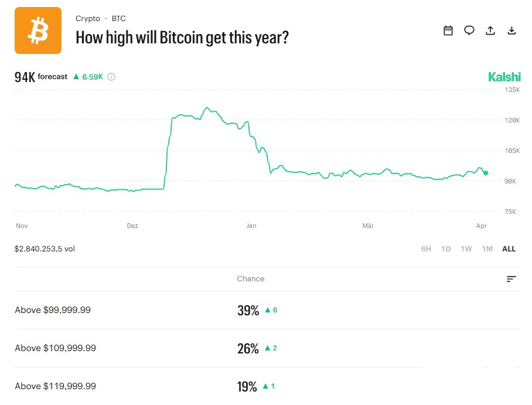Click the share upload icon
Viewport: 532px width, 405px height.
point(490,30)
